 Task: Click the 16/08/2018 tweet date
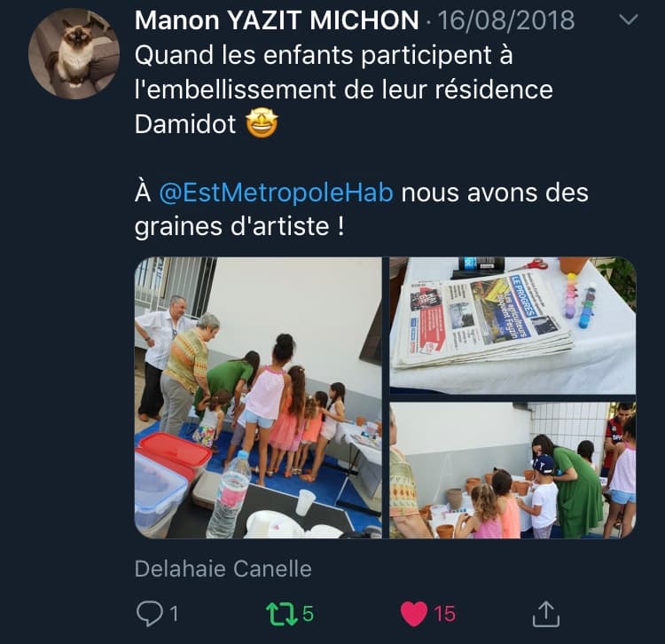[506, 20]
